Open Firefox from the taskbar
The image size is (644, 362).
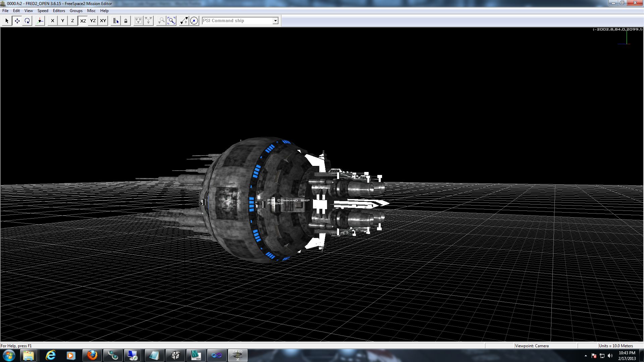click(92, 355)
